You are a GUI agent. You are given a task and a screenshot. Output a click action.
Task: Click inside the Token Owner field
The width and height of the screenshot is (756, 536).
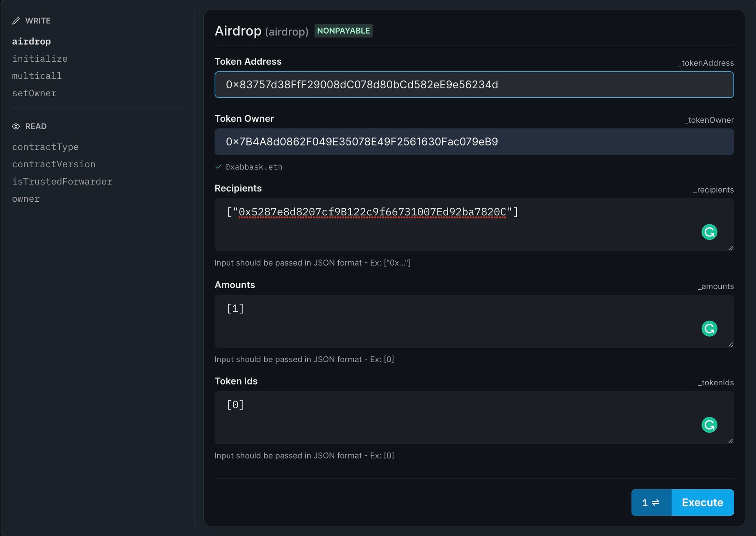(x=474, y=142)
